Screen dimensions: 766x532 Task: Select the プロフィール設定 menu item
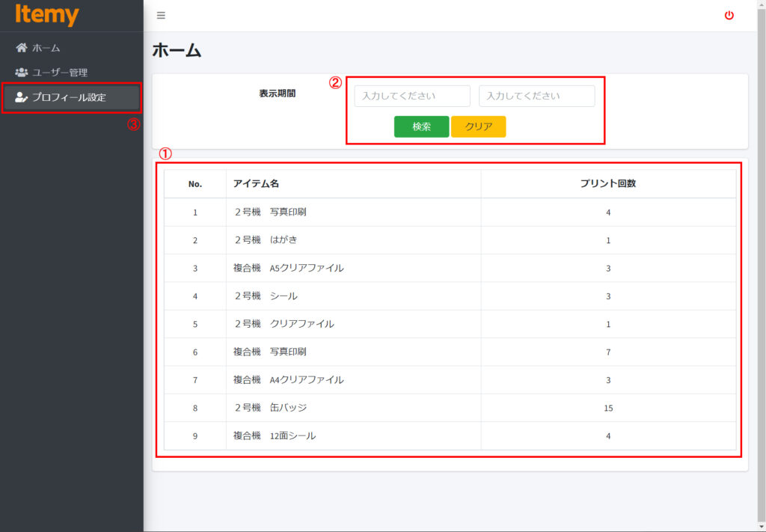(69, 97)
